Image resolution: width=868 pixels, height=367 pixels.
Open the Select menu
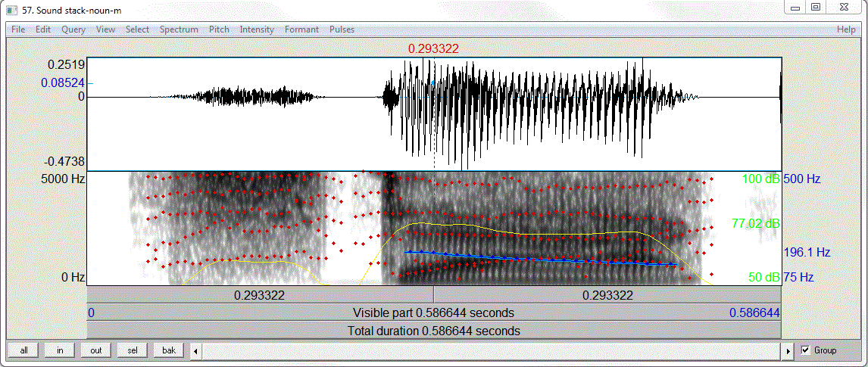click(x=137, y=30)
